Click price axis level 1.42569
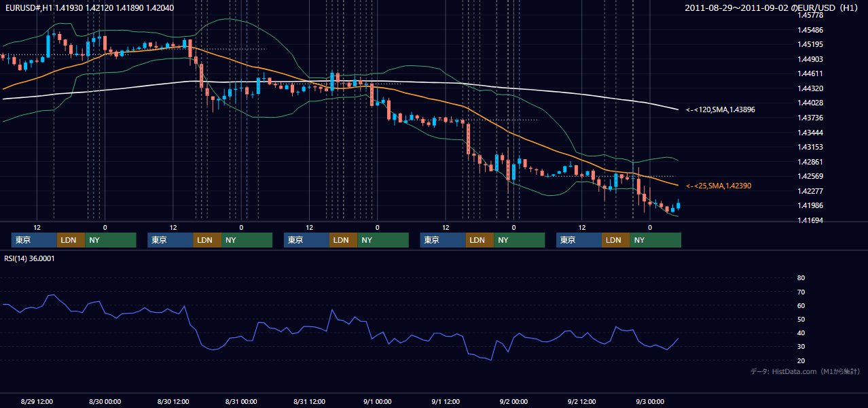This screenshot has width=868, height=408. (x=810, y=177)
